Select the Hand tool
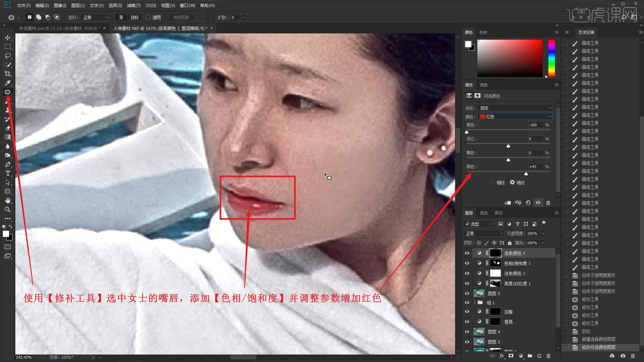The width and height of the screenshot is (644, 362). pos(7,200)
